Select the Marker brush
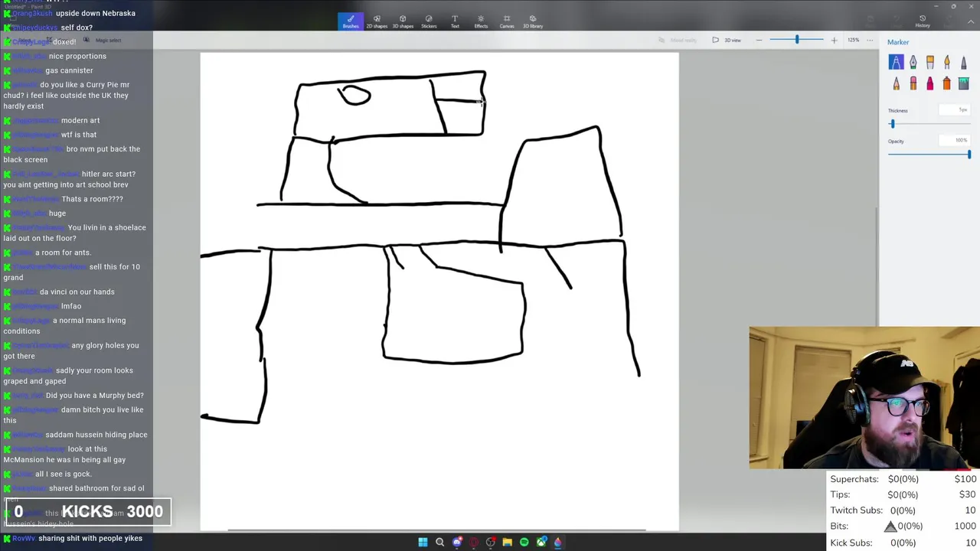980x551 pixels. (x=896, y=62)
